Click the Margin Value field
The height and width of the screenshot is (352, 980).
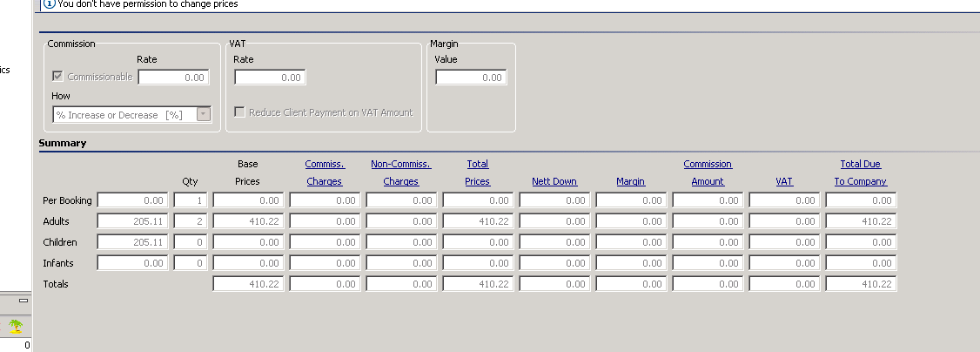[x=471, y=78]
